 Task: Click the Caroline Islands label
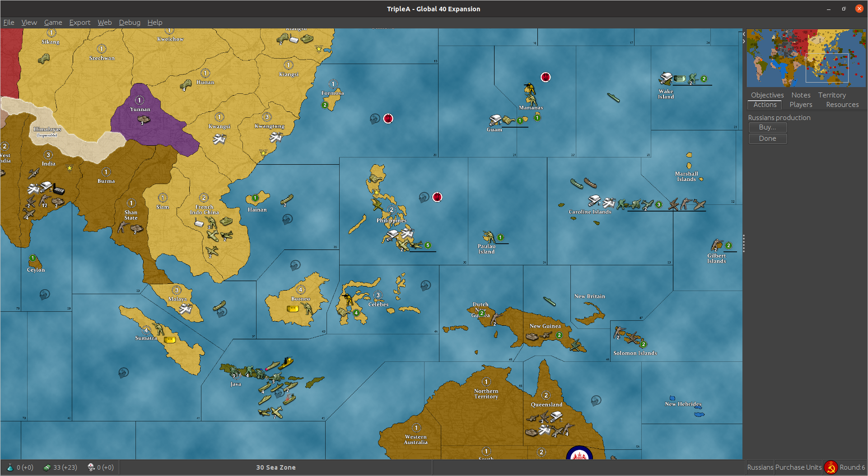click(x=590, y=212)
